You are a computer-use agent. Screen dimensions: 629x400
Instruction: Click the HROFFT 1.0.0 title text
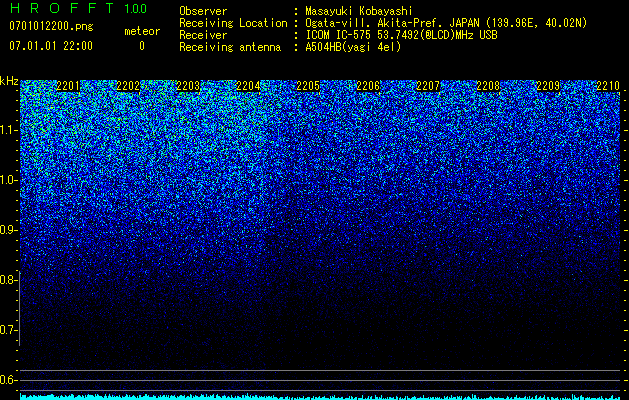[78, 8]
